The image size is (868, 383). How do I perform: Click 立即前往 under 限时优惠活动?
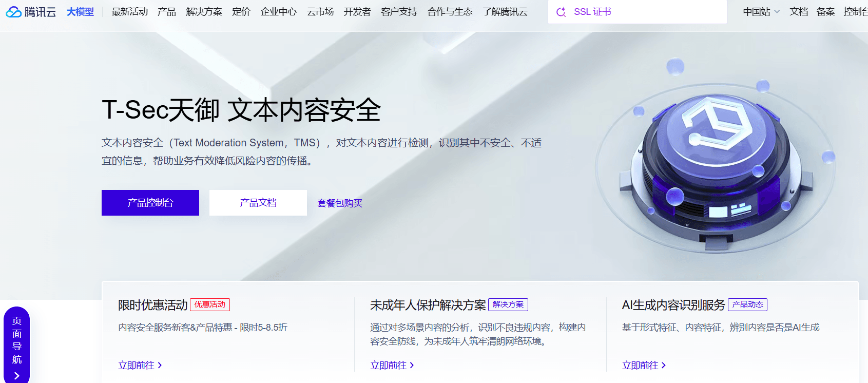(140, 366)
